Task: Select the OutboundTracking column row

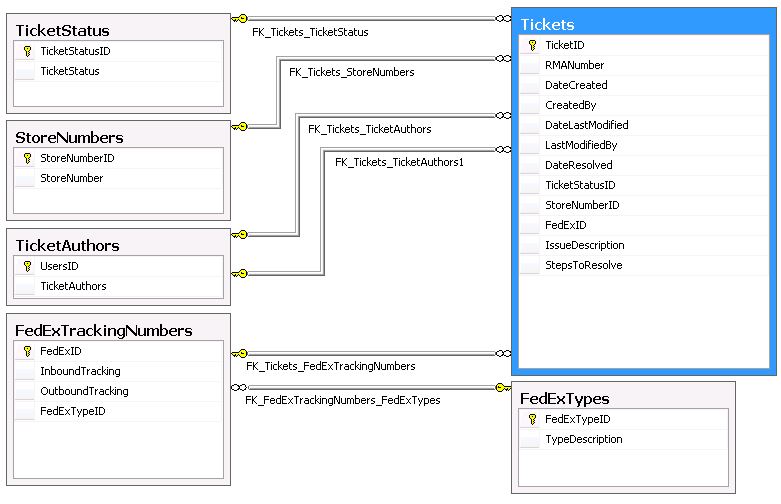Action: [119, 391]
